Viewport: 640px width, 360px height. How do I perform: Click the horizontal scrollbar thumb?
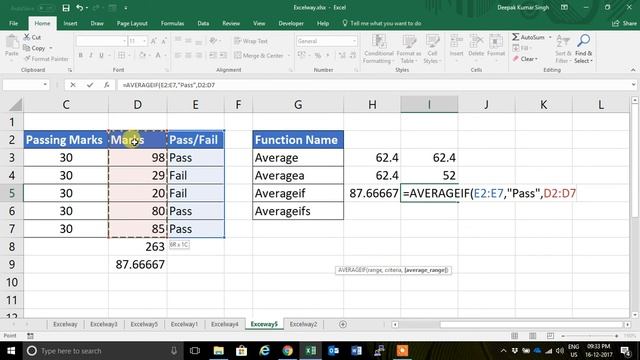[x=531, y=324]
